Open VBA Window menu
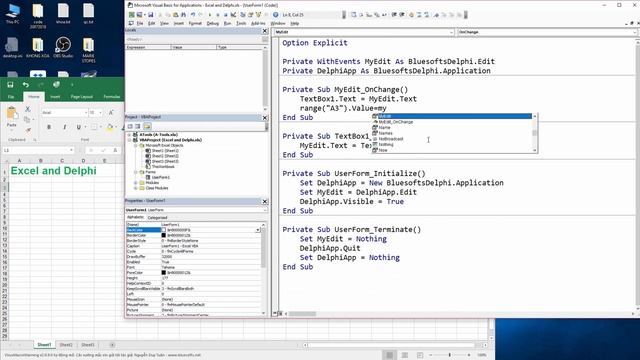 click(278, 24)
